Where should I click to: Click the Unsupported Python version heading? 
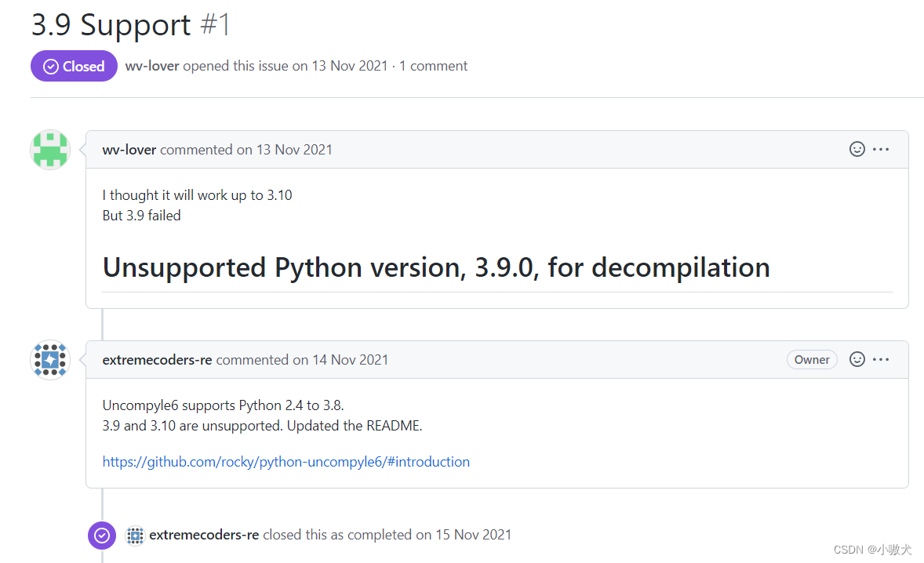point(436,268)
